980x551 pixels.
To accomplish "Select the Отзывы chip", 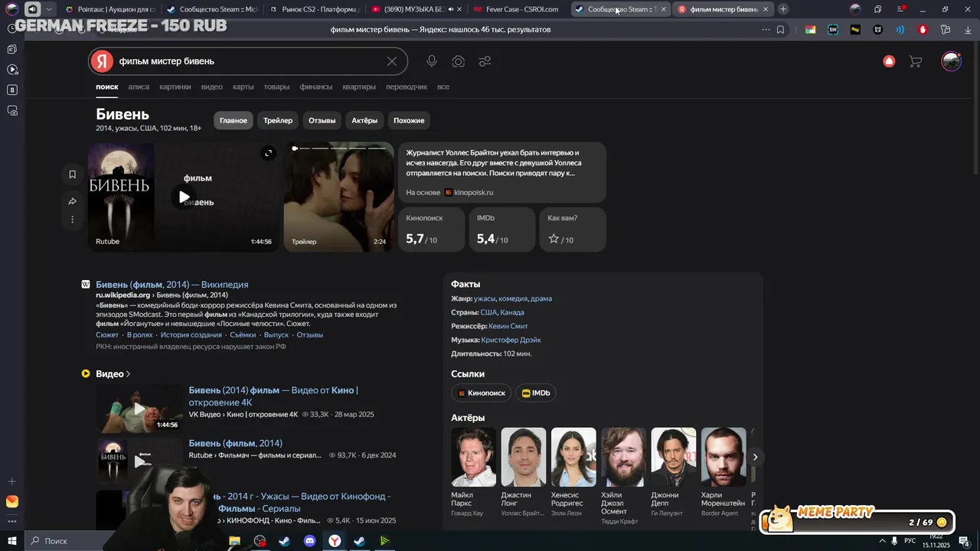I will point(322,121).
